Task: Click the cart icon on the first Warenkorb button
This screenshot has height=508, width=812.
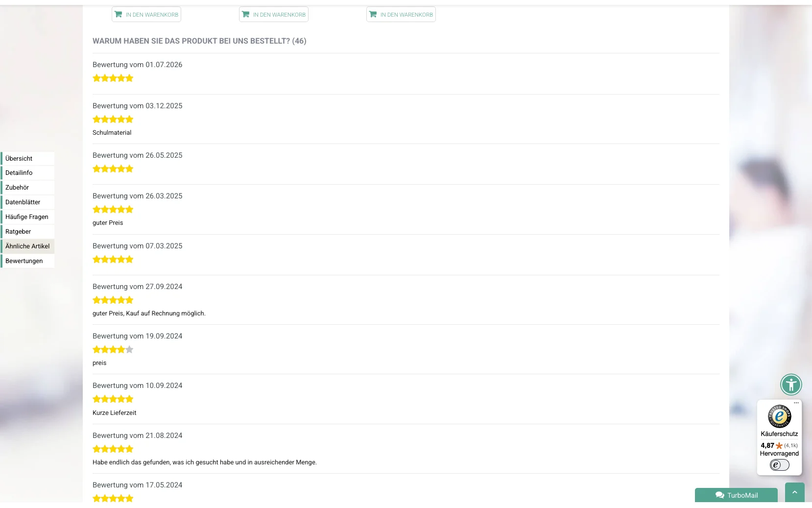Action: click(x=118, y=14)
